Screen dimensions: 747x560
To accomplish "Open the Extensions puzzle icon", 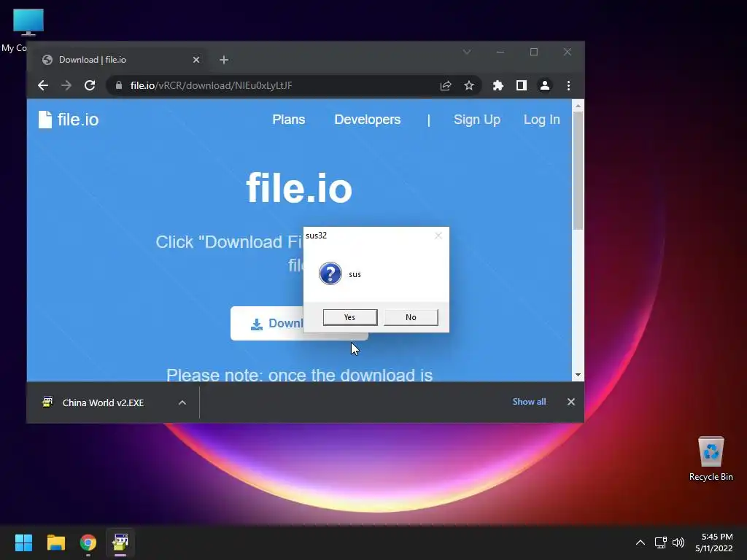I will point(498,86).
